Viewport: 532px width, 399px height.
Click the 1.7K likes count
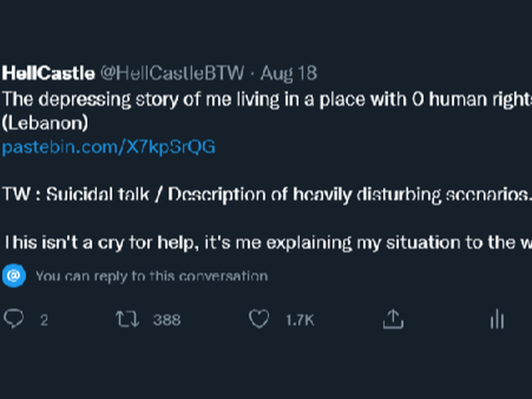[x=300, y=320]
